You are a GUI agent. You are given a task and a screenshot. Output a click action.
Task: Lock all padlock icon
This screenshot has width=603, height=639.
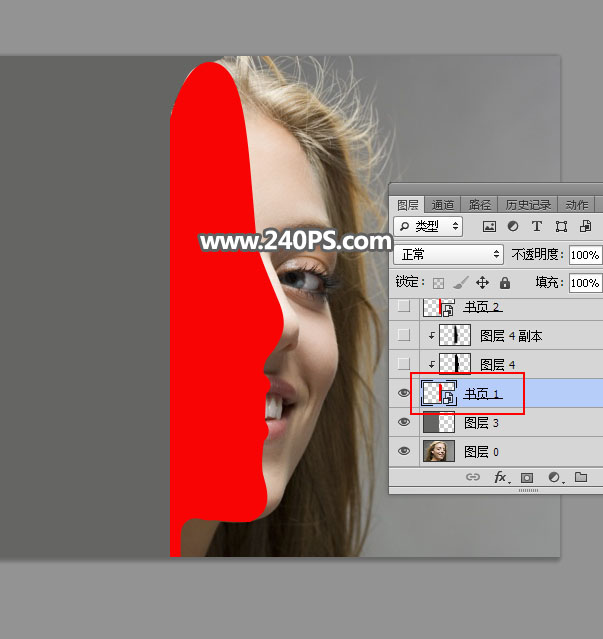(505, 282)
